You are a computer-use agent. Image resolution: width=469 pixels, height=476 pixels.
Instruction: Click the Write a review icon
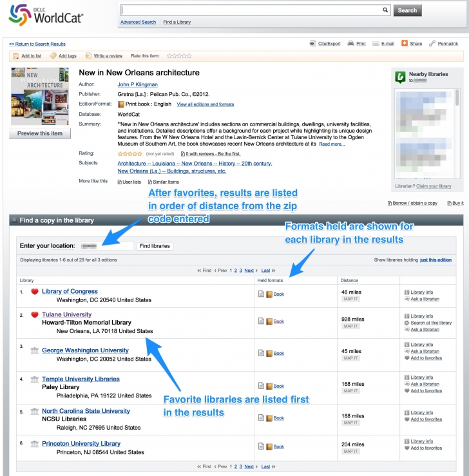pyautogui.click(x=88, y=56)
